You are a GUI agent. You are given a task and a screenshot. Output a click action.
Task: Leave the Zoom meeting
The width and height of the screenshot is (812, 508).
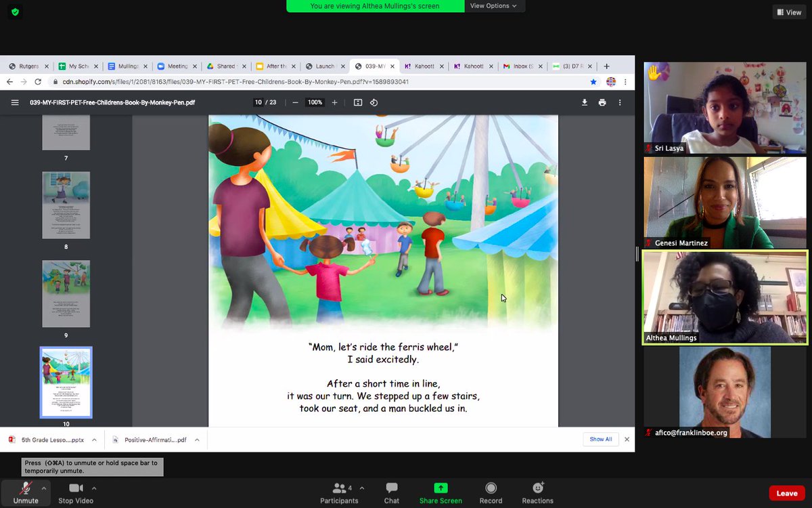coord(786,493)
